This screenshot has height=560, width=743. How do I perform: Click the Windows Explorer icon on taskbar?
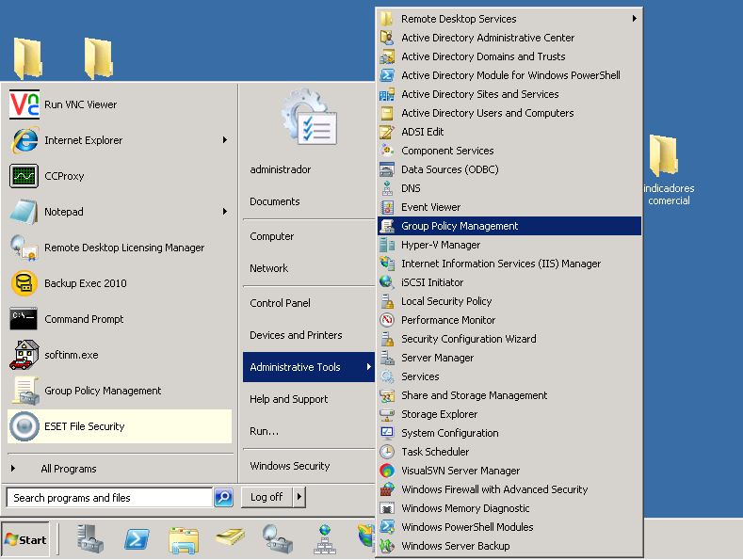click(184, 540)
